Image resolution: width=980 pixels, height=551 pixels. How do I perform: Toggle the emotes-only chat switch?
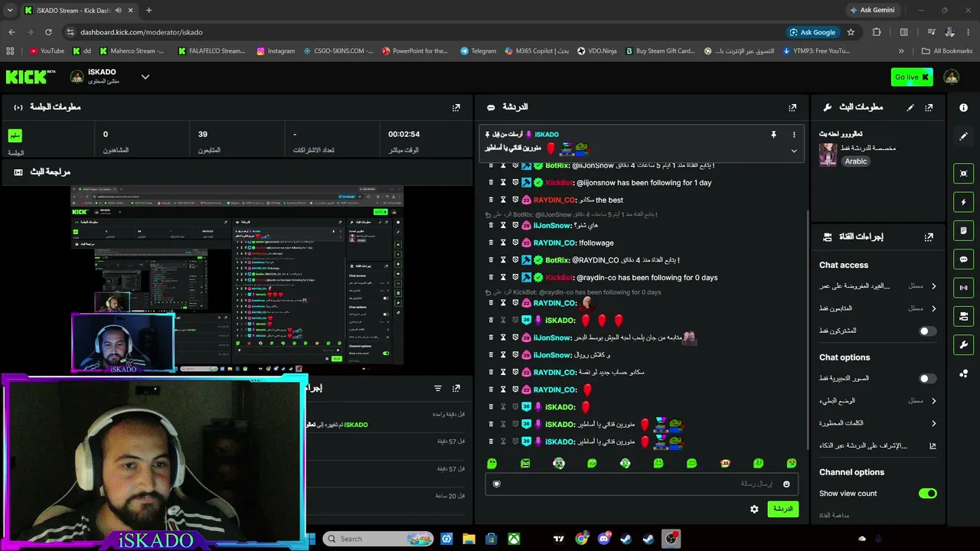click(927, 379)
